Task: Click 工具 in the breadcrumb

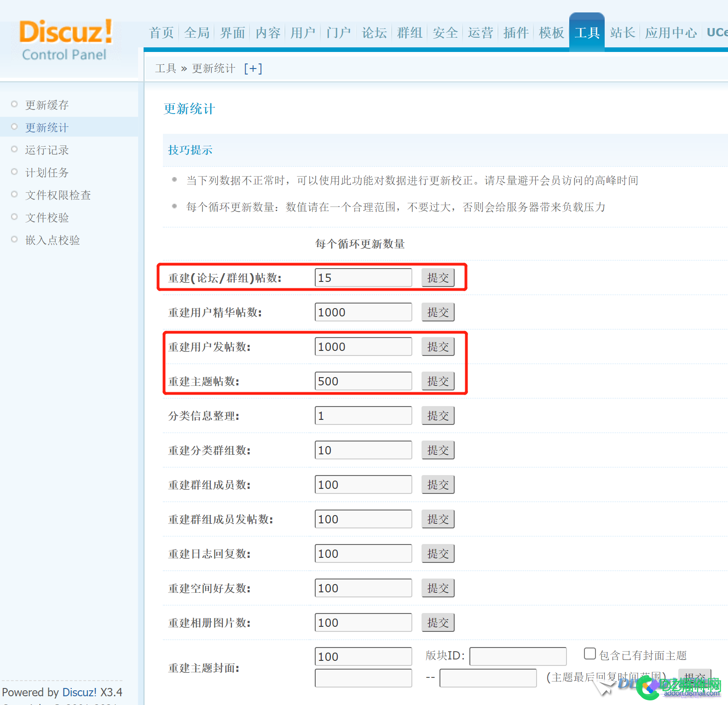Action: coord(166,69)
